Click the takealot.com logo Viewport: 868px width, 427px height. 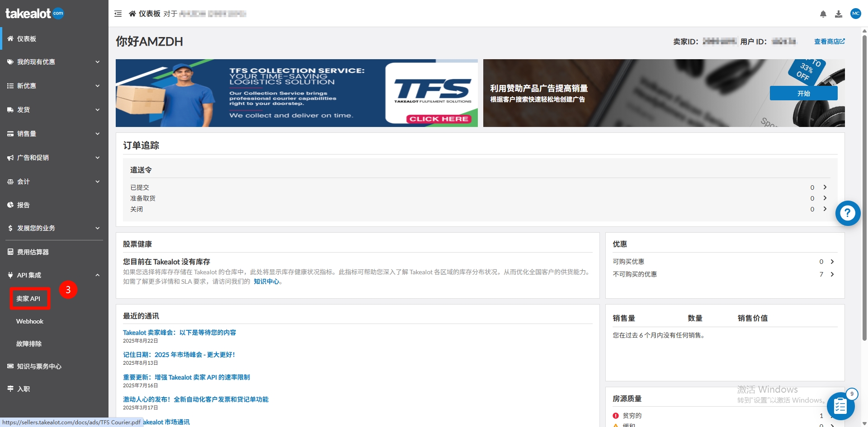(x=35, y=14)
